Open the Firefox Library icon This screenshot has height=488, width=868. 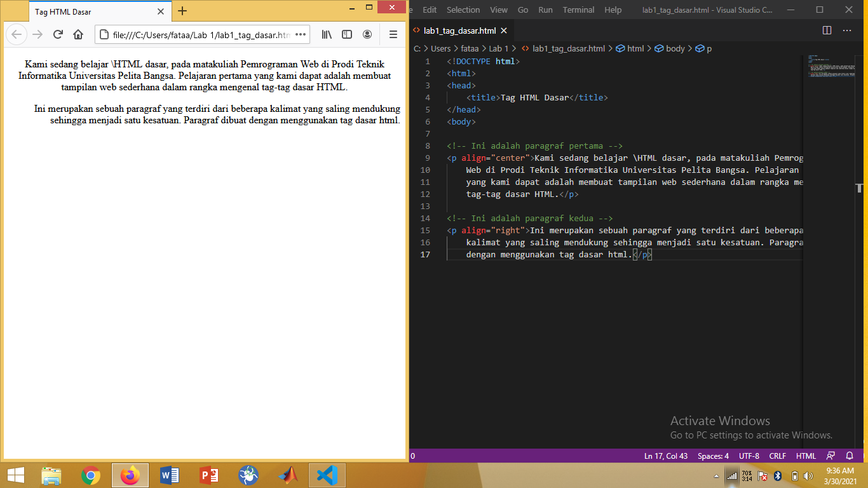coord(326,35)
